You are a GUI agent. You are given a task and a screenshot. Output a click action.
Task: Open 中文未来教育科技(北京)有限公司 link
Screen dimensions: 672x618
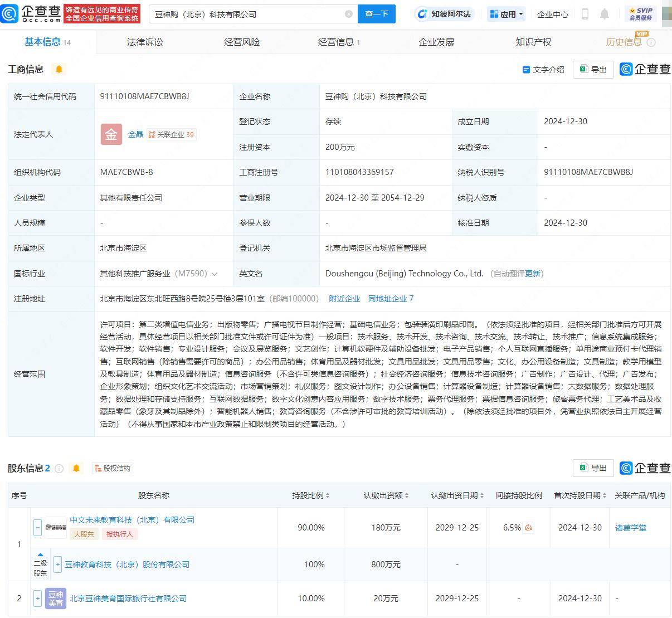(132, 520)
